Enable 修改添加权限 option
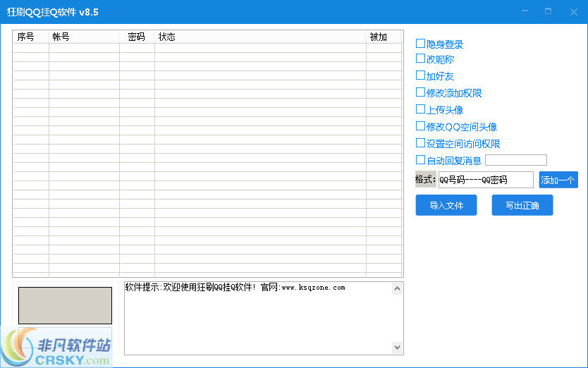The height and width of the screenshot is (368, 588). coord(420,92)
